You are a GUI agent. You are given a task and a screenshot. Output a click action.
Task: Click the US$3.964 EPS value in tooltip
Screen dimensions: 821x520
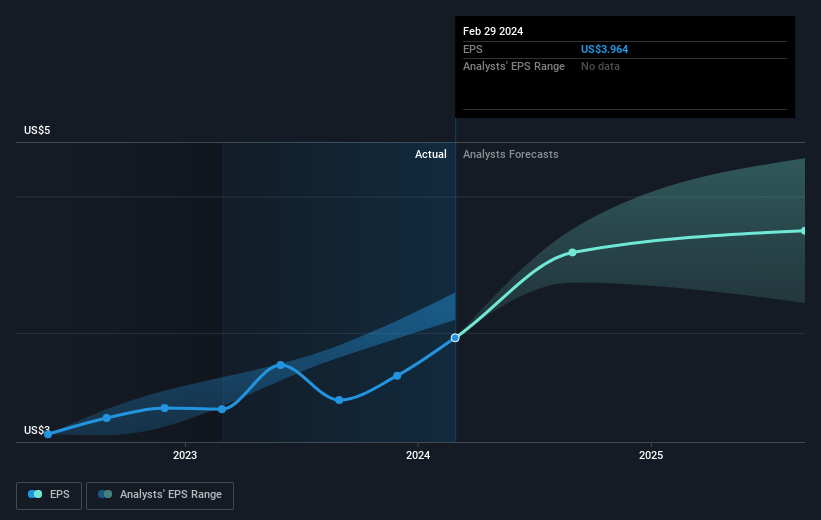[604, 49]
